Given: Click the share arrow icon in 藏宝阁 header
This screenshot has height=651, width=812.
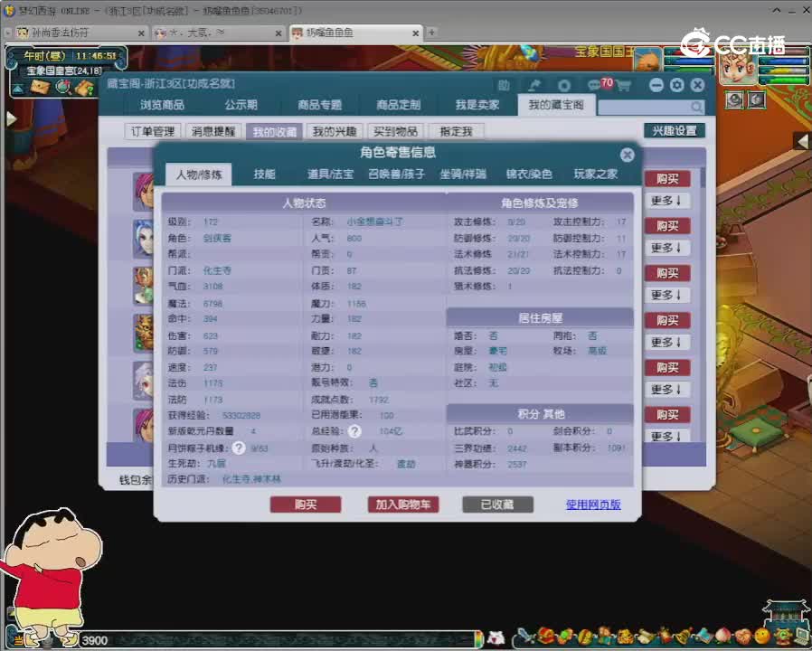Looking at the screenshot, I should point(533,86).
